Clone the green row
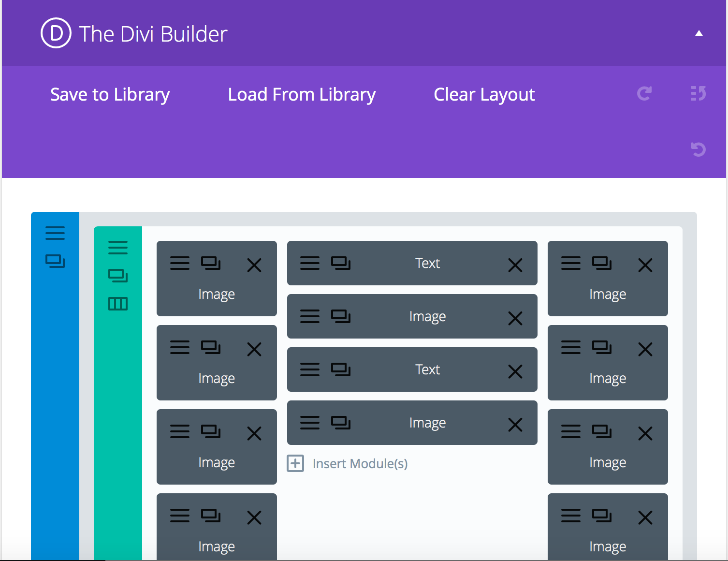The image size is (728, 561). point(118,276)
